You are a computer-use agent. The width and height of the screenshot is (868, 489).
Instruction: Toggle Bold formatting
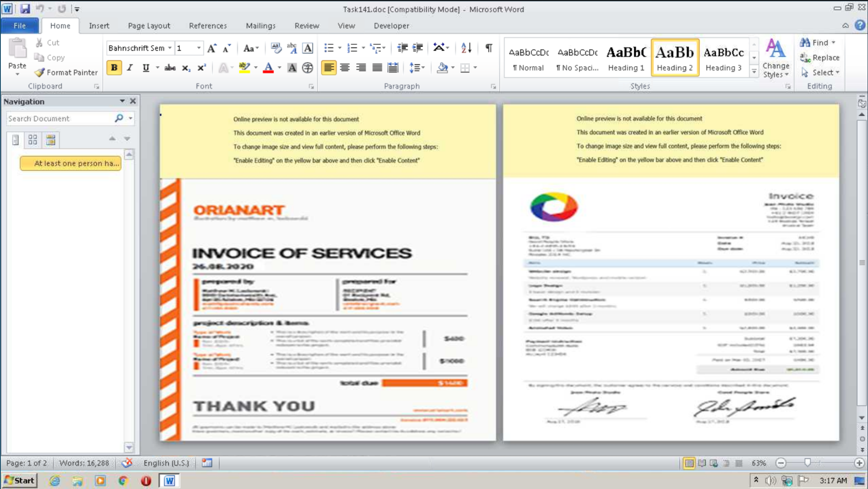[x=114, y=68]
